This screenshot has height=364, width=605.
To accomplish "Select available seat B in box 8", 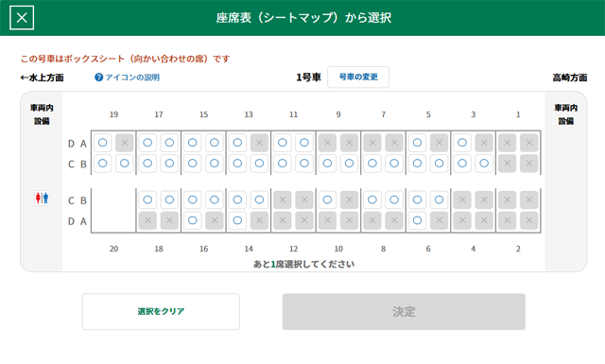I will click(394, 199).
